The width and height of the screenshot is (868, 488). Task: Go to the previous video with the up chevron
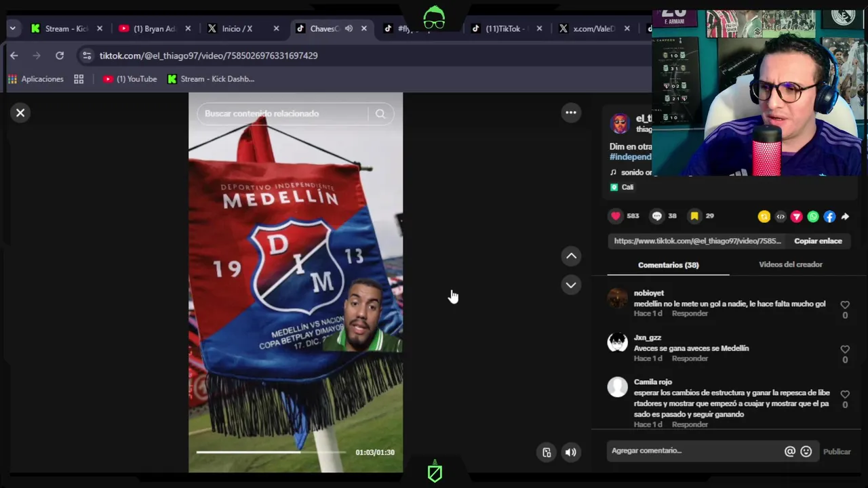[x=571, y=256]
